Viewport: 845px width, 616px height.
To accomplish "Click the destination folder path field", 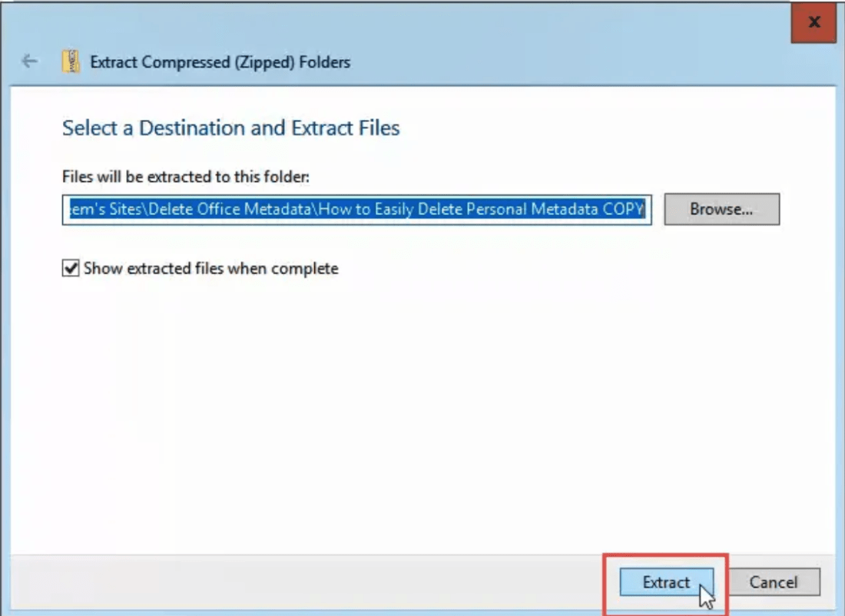I will tap(356, 209).
